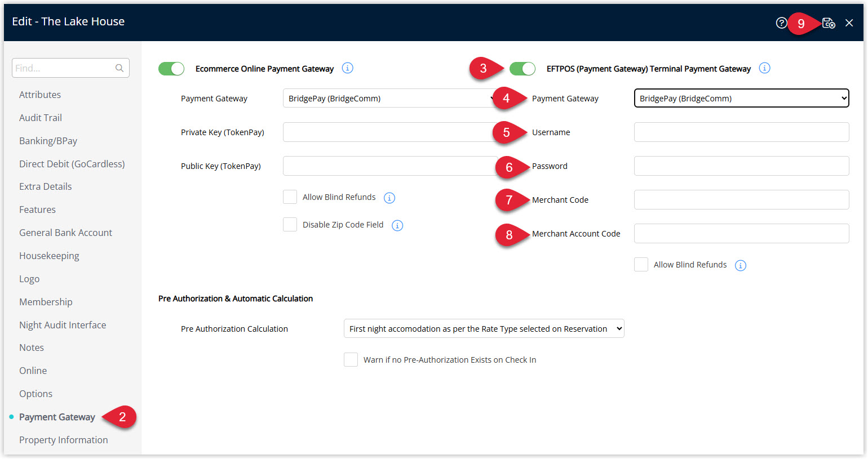The image size is (868, 459).
Task: Click the Password input field
Action: coord(741,166)
